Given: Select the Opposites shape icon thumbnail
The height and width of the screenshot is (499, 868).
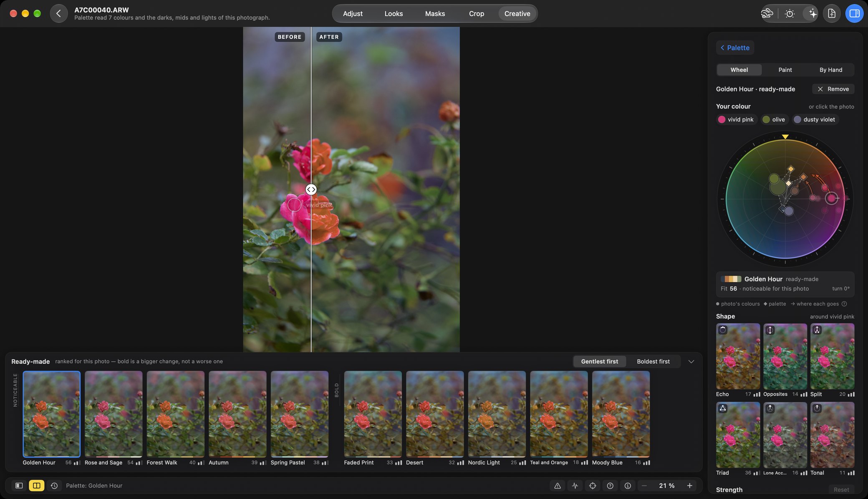Looking at the screenshot, I should (785, 357).
